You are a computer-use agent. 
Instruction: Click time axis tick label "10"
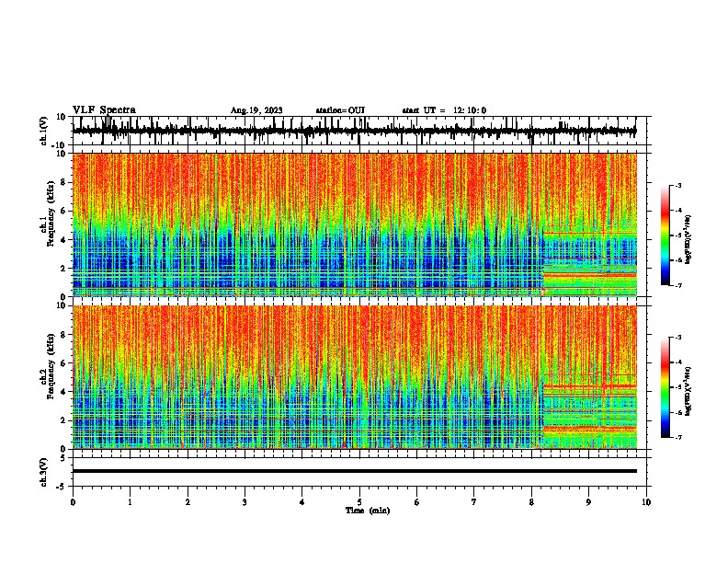[x=646, y=502]
